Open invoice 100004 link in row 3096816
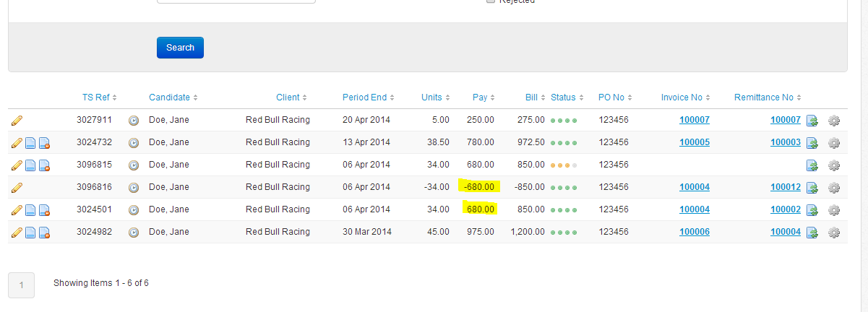 pos(695,187)
